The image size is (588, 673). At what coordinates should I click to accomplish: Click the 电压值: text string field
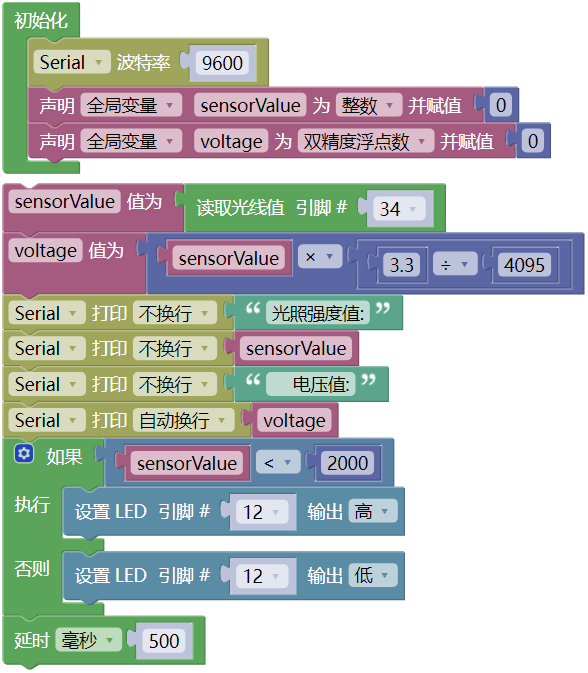310,384
